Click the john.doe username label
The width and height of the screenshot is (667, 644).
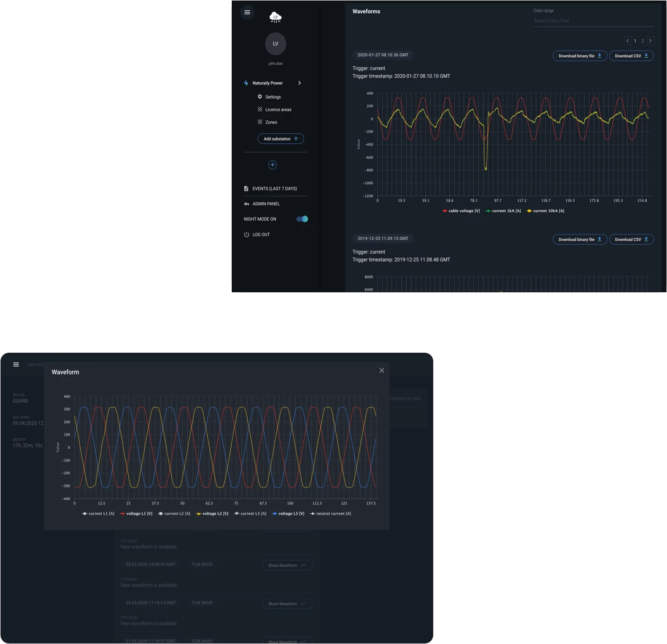[x=276, y=64]
